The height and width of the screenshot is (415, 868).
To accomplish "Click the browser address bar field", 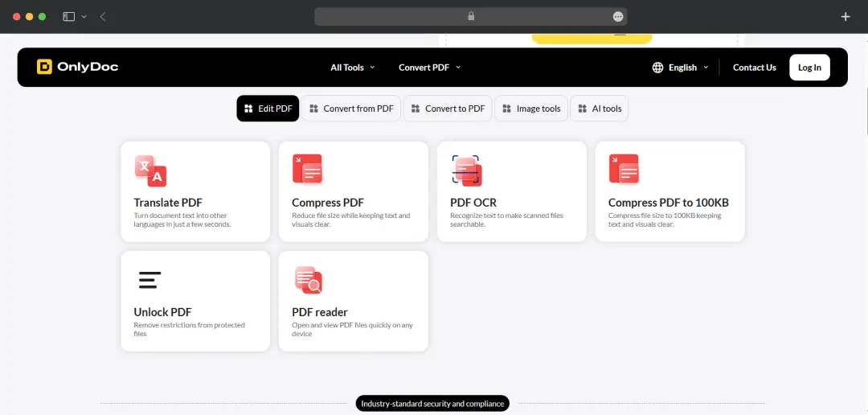I will click(470, 17).
